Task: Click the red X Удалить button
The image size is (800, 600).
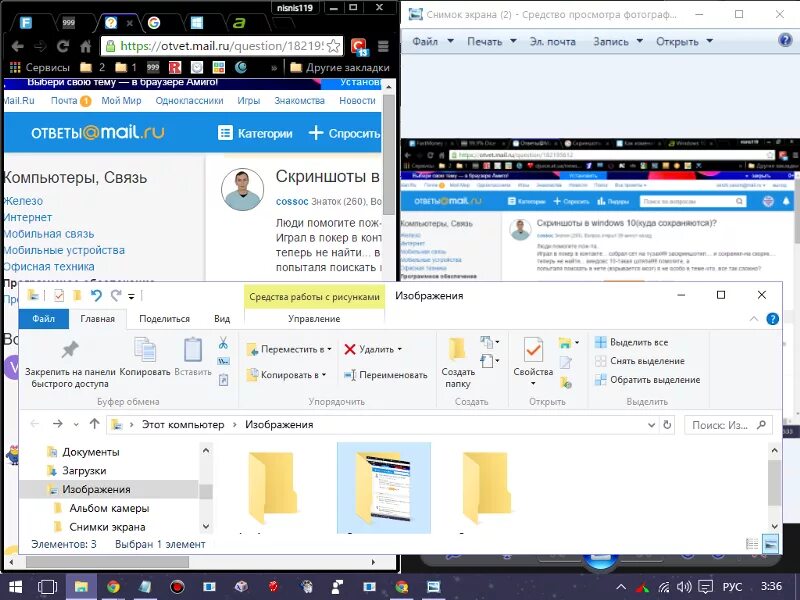Action: point(372,349)
